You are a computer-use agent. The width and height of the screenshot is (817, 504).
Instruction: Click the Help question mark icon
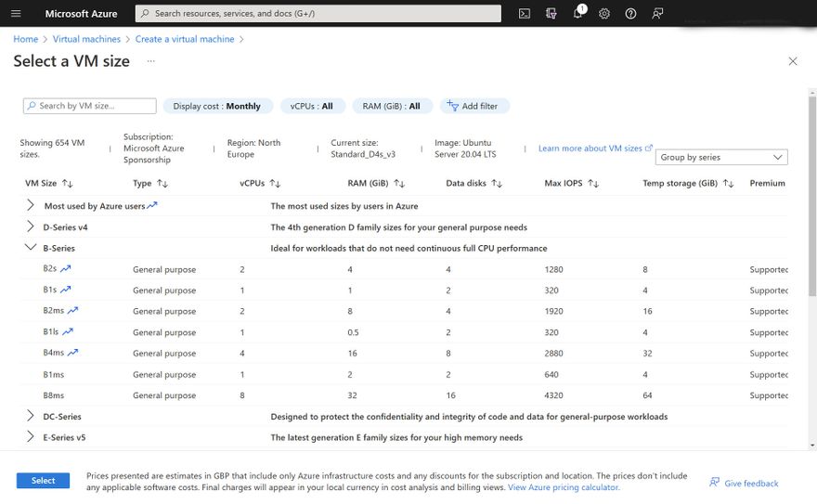[x=631, y=14]
